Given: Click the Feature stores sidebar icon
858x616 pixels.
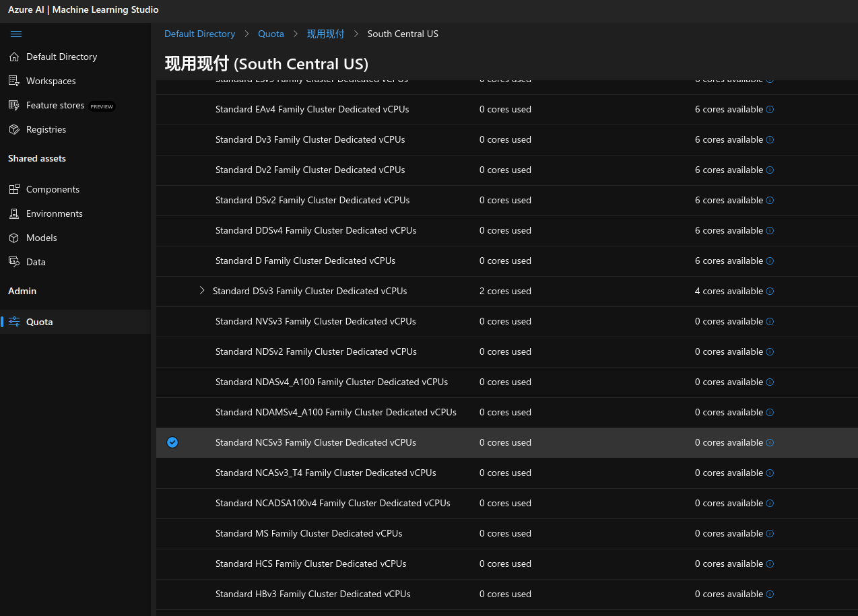Looking at the screenshot, I should coord(13,105).
